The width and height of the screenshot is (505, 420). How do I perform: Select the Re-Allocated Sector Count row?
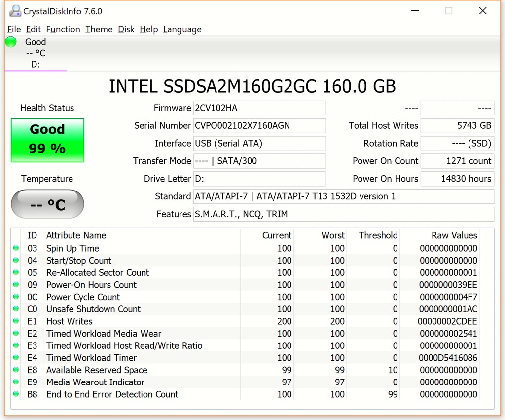(246, 272)
